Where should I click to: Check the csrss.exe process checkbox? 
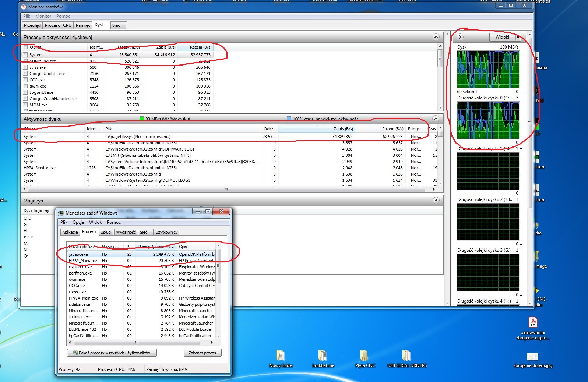(25, 67)
